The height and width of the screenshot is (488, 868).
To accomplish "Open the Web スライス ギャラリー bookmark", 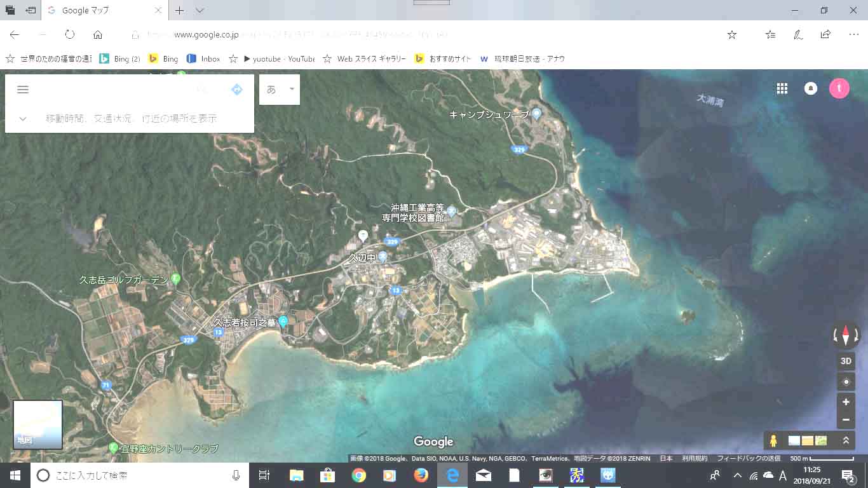I will 365,58.
